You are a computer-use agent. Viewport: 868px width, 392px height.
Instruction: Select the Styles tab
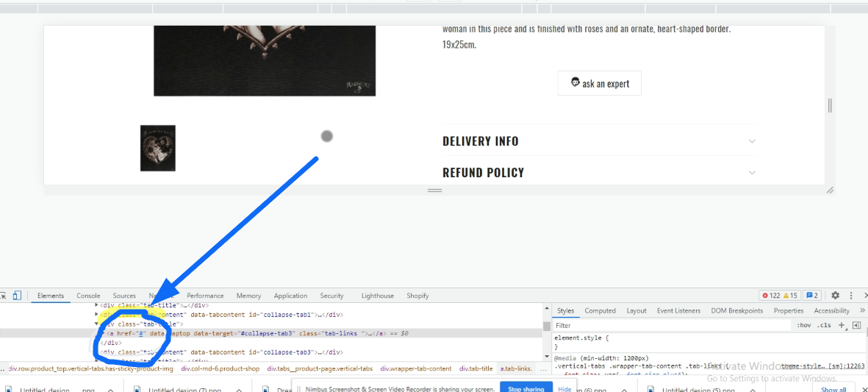[x=565, y=310]
